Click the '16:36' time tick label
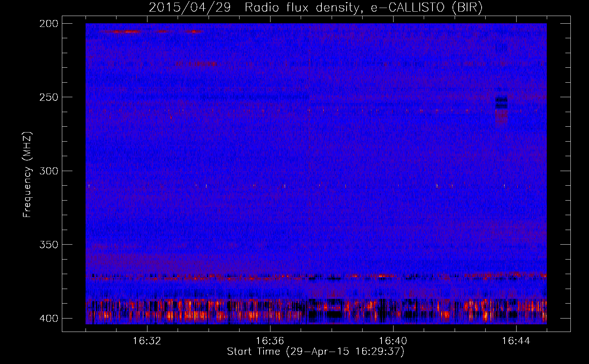The height and width of the screenshot is (364, 589). [270, 341]
